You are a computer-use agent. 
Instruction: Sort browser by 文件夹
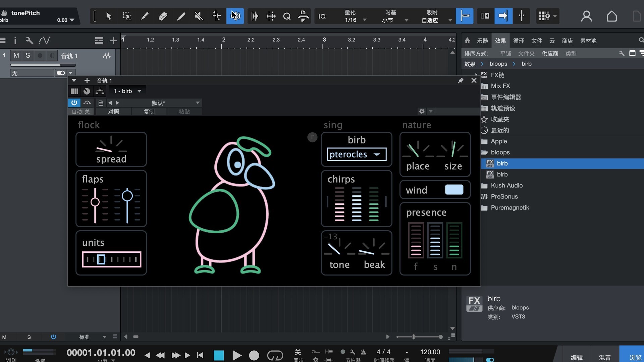point(526,54)
